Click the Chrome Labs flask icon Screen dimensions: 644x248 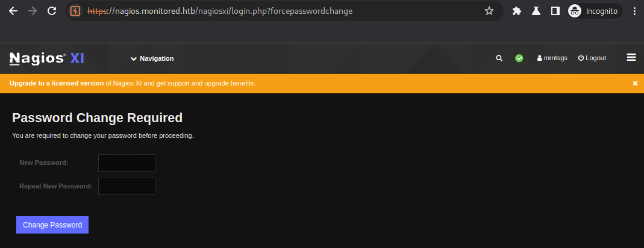(x=536, y=11)
